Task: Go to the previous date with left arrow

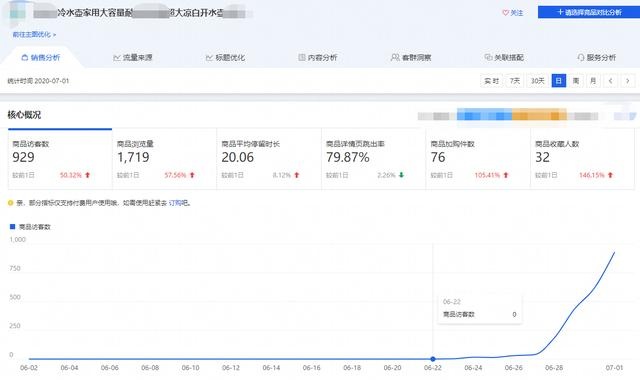Action: (611, 81)
